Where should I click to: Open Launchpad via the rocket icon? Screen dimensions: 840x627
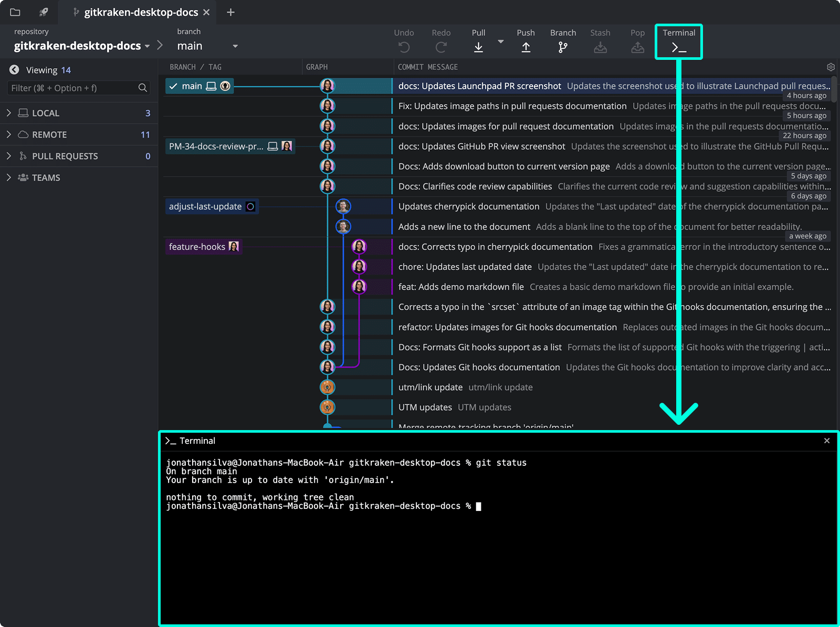(x=44, y=12)
